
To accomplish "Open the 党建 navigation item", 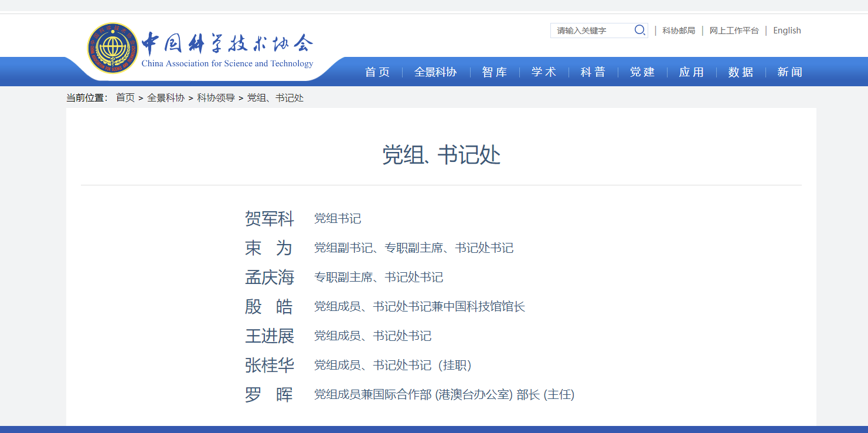I will coord(642,72).
